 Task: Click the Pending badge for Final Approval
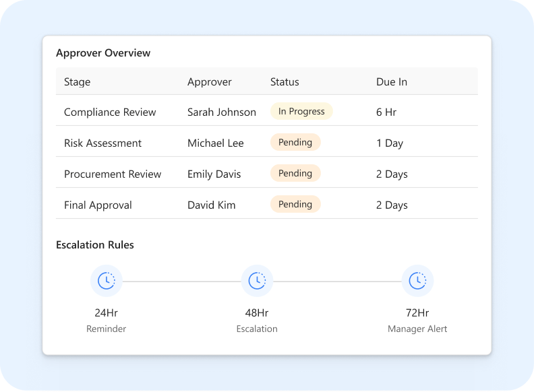(x=295, y=204)
